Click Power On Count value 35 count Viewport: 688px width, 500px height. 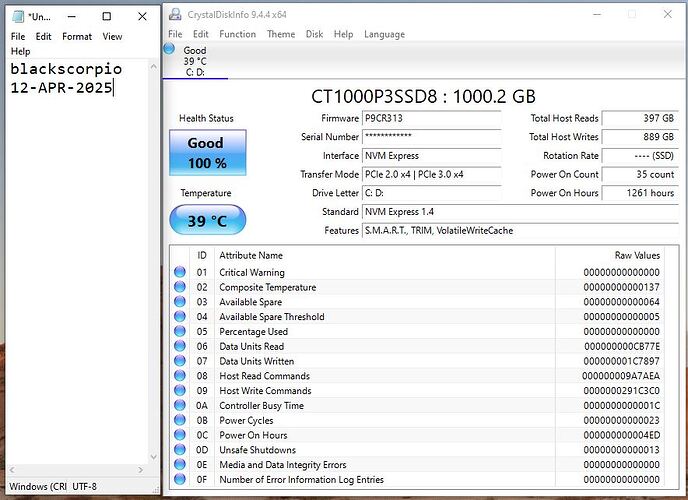point(640,175)
